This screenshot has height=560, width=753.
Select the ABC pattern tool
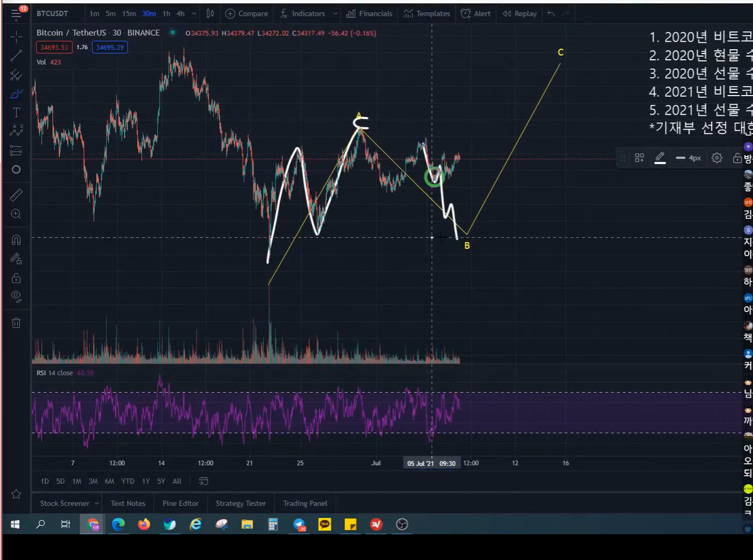click(16, 131)
